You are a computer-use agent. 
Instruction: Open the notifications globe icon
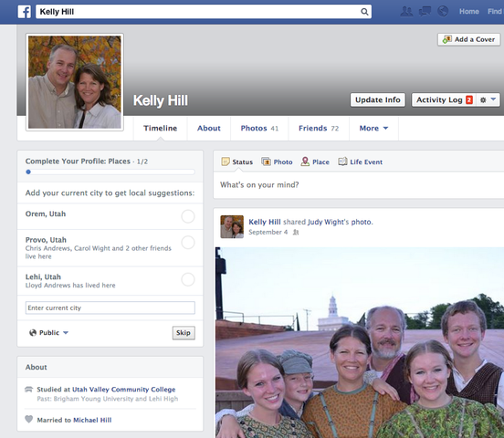443,11
